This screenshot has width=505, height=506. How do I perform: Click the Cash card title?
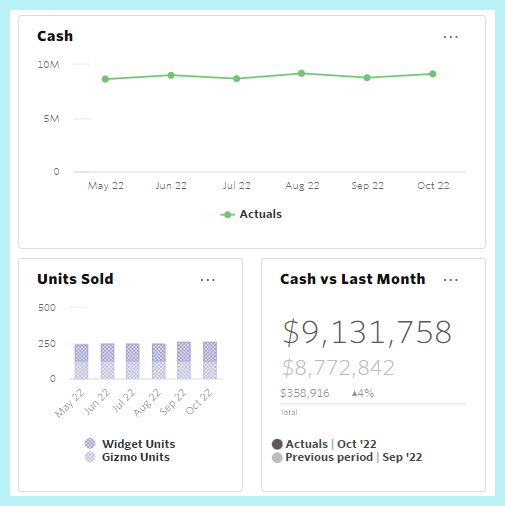click(55, 36)
